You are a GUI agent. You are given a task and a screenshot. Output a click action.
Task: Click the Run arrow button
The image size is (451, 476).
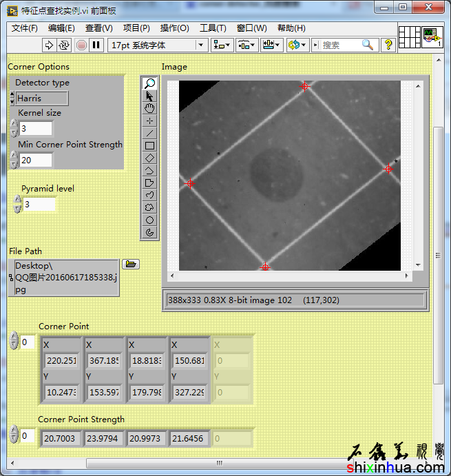(x=49, y=45)
